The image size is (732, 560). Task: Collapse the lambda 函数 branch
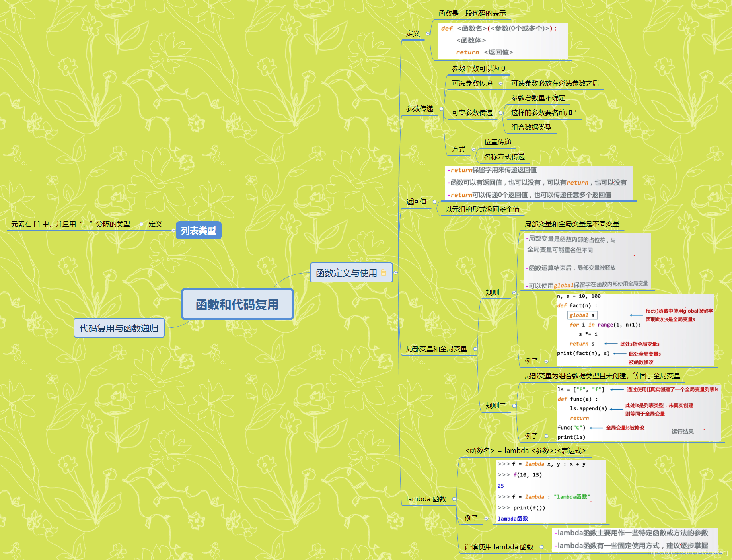(454, 499)
